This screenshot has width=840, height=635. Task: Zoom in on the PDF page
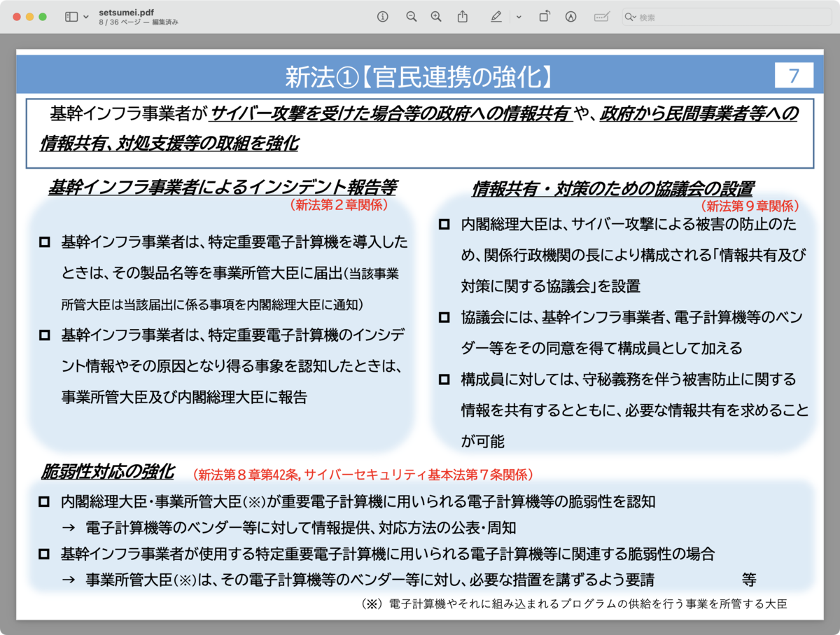click(x=436, y=17)
